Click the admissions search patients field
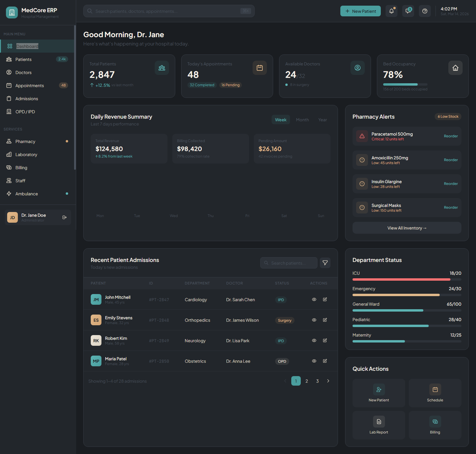Viewport: 476px width, 454px height. click(x=289, y=263)
